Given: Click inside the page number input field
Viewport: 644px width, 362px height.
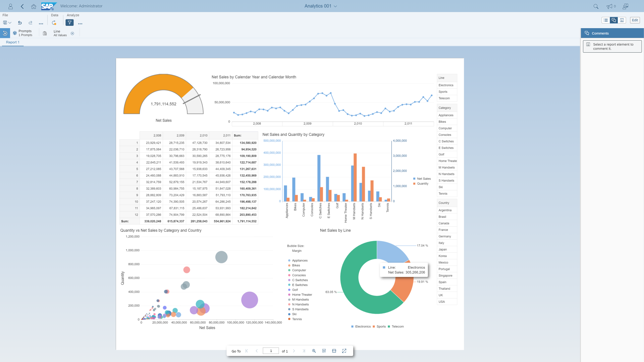Looking at the screenshot, I should 271,351.
